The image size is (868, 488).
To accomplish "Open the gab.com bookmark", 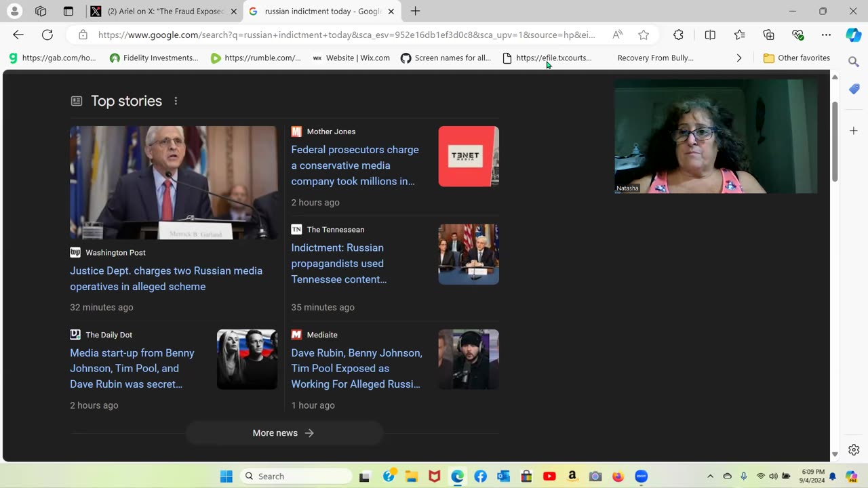I will 52,58.
